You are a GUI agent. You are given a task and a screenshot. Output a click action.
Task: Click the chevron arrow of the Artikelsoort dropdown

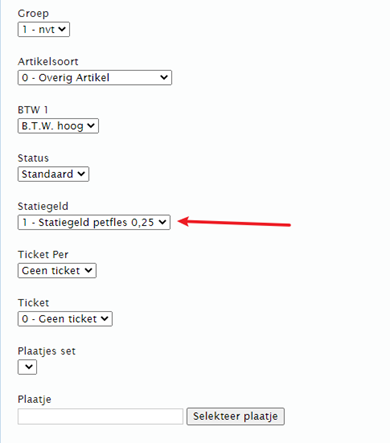(164, 77)
